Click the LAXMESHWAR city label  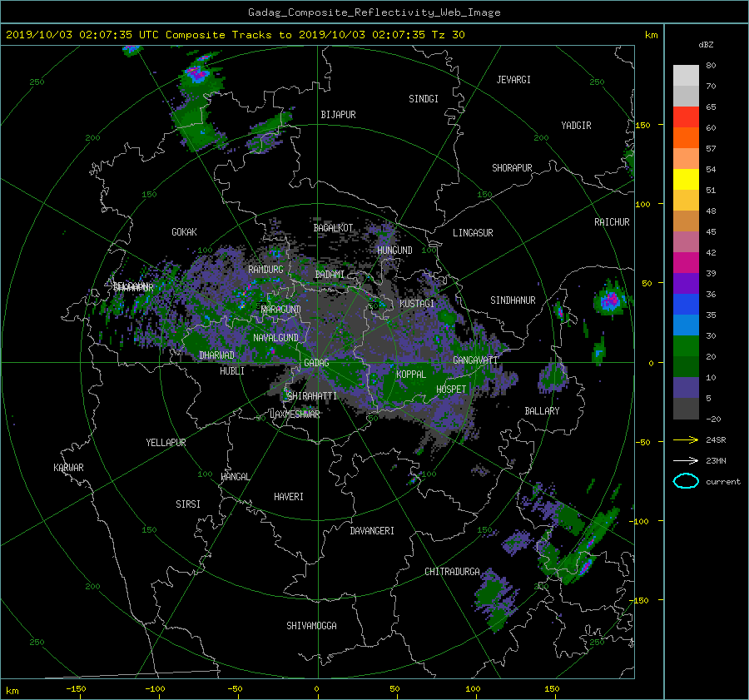coord(295,415)
